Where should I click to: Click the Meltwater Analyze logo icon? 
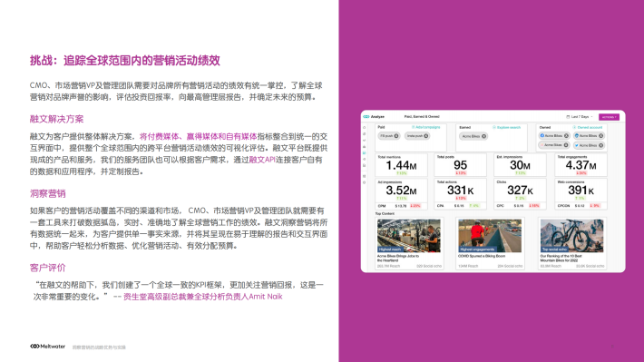(x=366, y=117)
